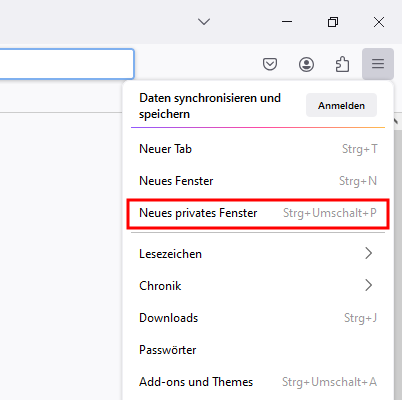Screen dimensions: 402x400
Task: Expand the Lesezeichen submenu arrow
Action: click(368, 253)
